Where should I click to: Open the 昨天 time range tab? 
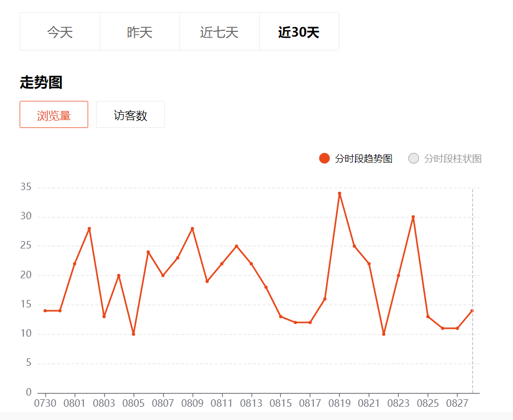point(140,32)
